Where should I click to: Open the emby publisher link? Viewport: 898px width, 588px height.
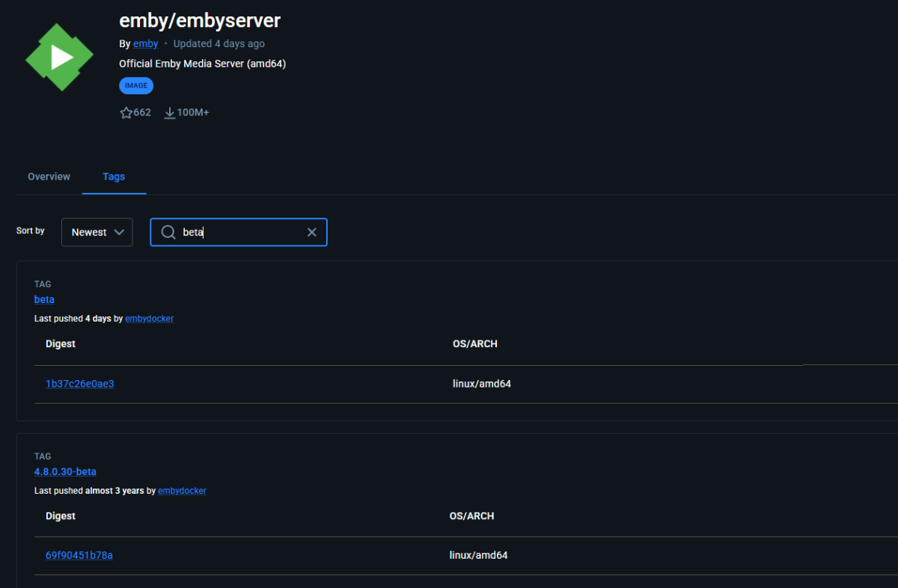coord(145,44)
